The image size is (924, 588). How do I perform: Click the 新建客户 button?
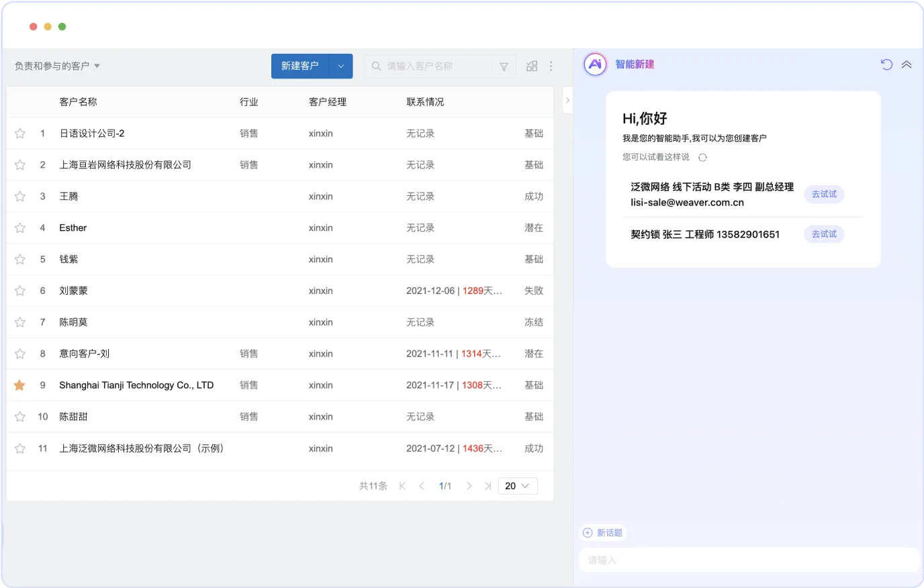point(300,66)
